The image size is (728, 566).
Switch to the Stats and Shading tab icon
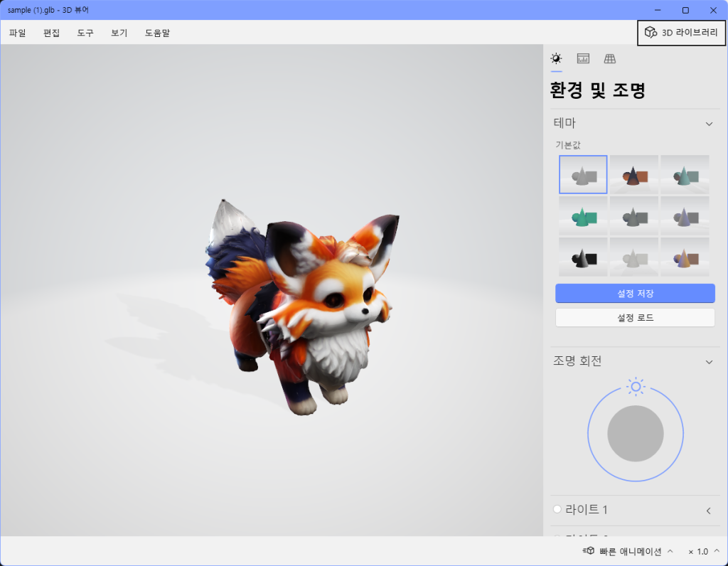pyautogui.click(x=583, y=58)
